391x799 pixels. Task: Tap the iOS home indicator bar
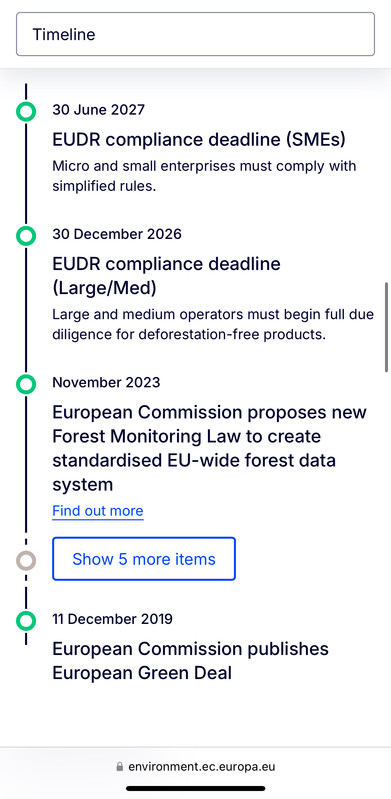[196, 788]
